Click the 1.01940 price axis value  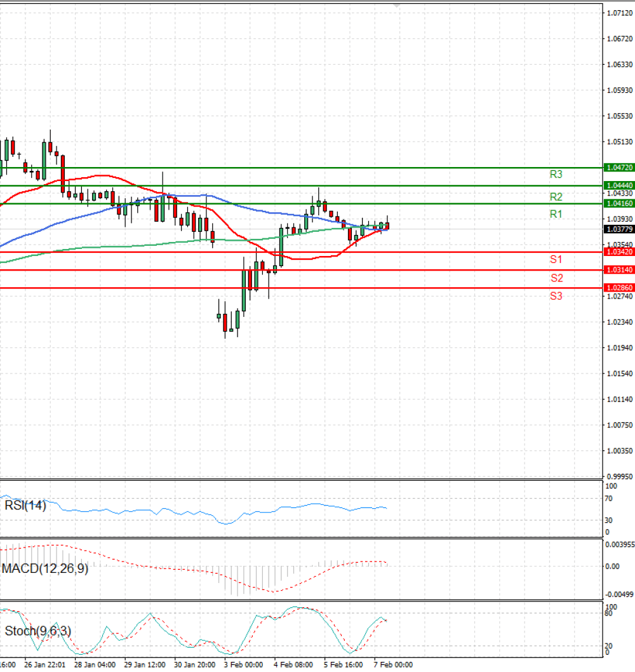point(620,348)
